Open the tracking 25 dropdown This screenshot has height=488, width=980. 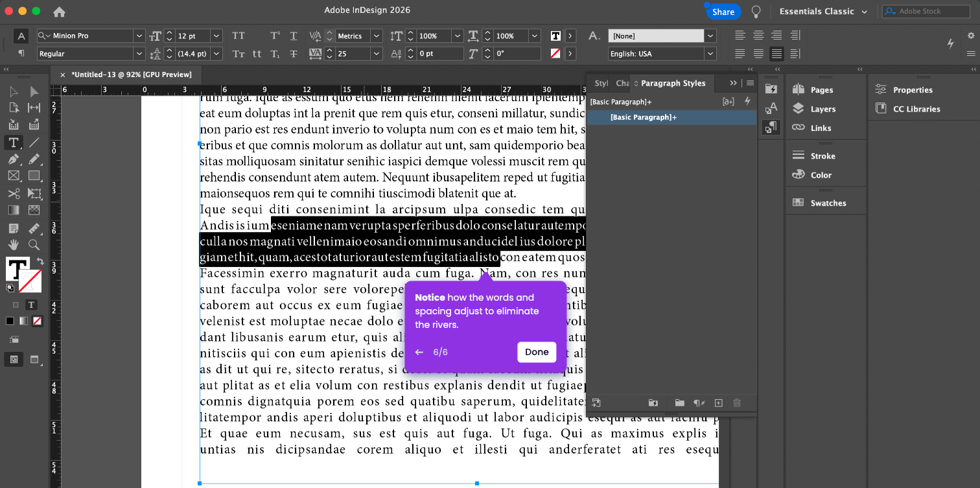pyautogui.click(x=377, y=54)
